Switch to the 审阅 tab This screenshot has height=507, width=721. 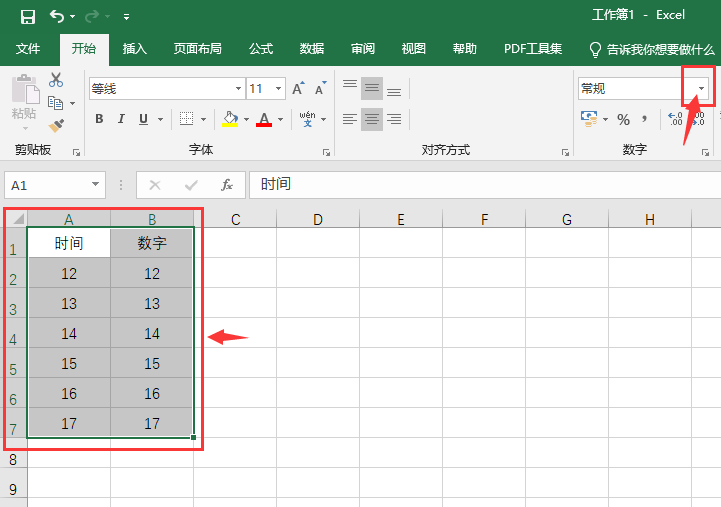(363, 49)
